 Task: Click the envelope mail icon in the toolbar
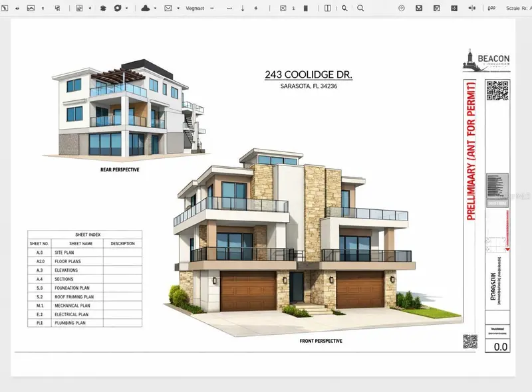(168, 8)
